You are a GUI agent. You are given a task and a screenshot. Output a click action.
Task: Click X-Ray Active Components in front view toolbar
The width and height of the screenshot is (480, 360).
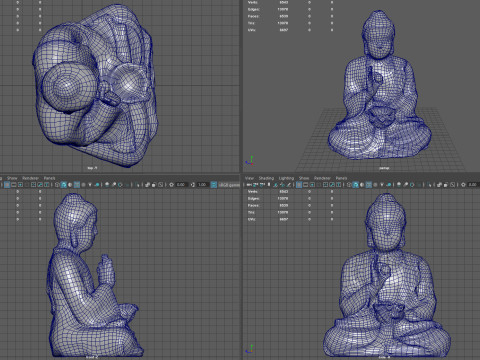(446, 184)
